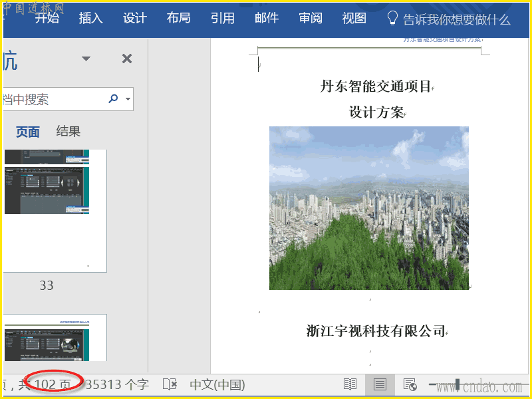Click the proofing errors book icon
Viewport: 532px width, 399px height.
[170, 384]
